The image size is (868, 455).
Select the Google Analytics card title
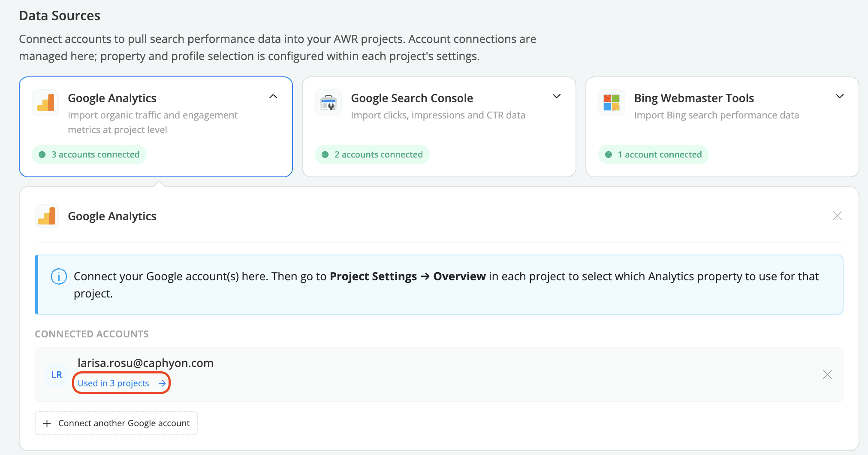coord(112,98)
